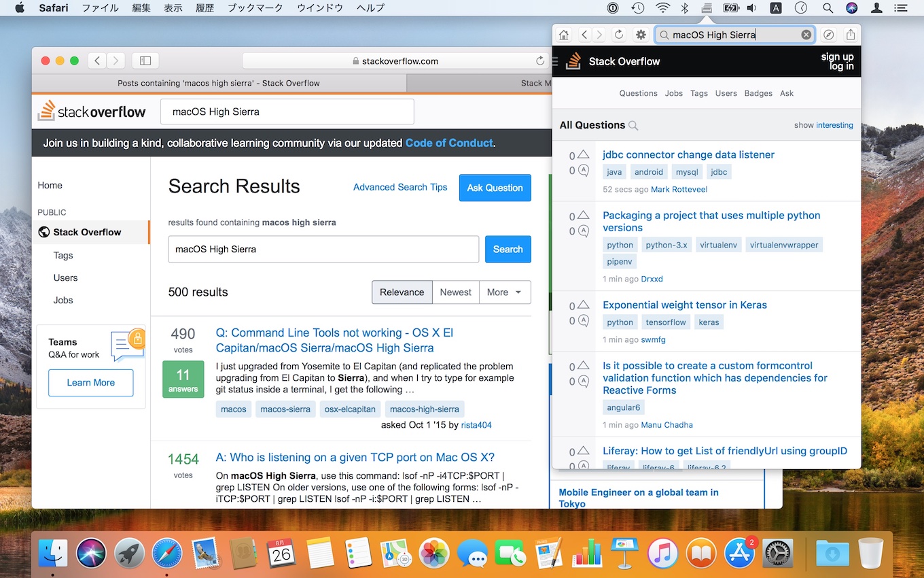
Task: Click Ask Question button
Action: click(x=495, y=188)
